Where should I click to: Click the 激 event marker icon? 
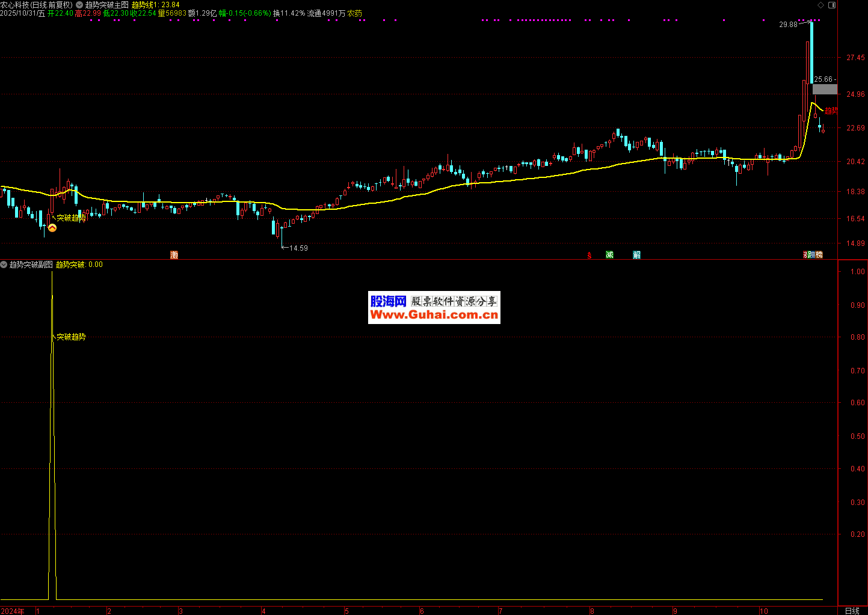pos(174,255)
